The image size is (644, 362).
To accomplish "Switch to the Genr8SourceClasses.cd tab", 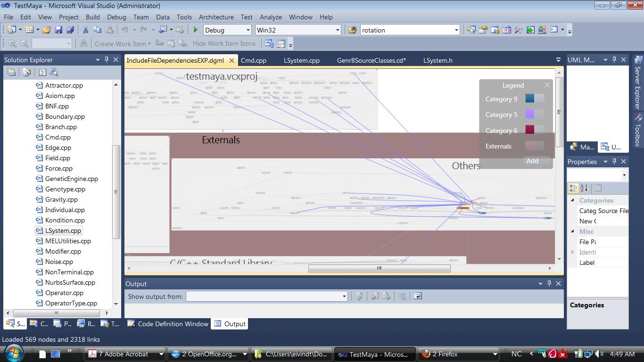I will point(371,60).
